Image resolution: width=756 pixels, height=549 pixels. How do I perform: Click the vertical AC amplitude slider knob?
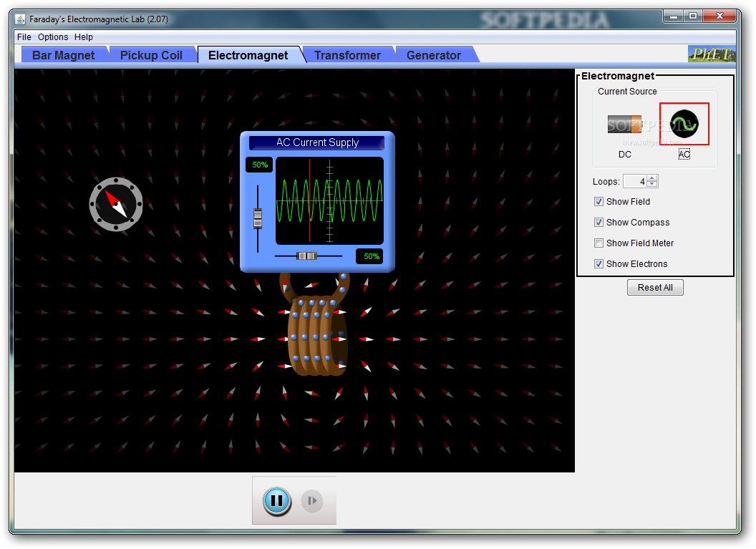(x=258, y=218)
